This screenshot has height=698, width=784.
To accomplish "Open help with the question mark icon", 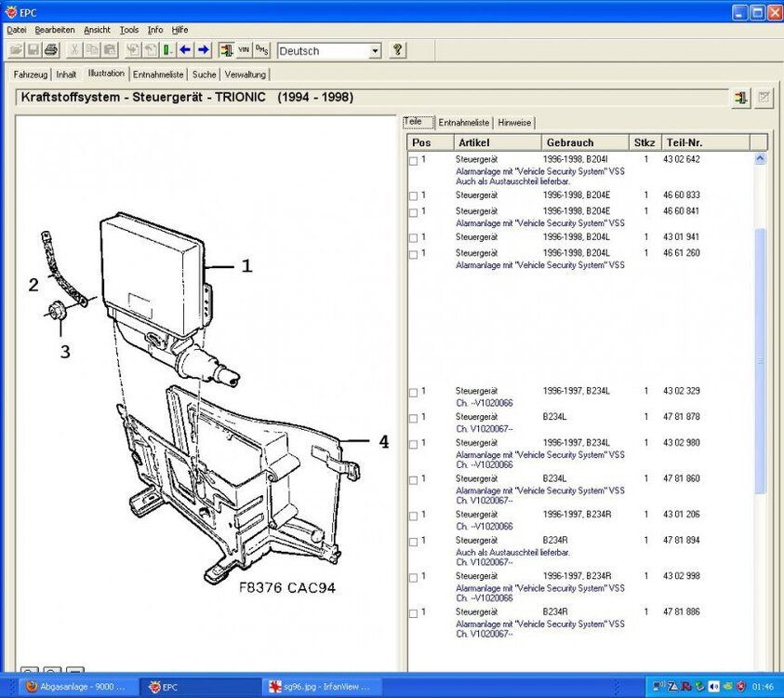I will pos(397,50).
